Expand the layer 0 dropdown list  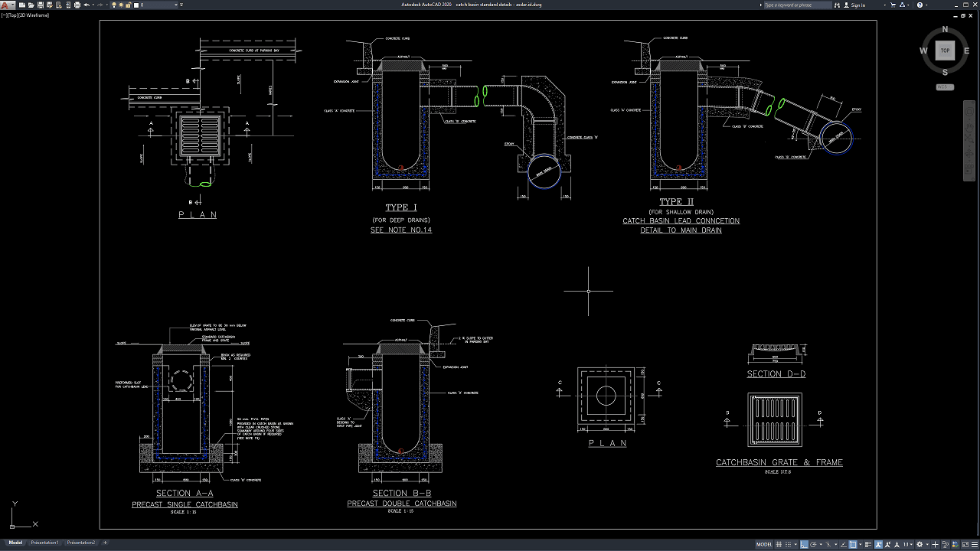pos(176,5)
